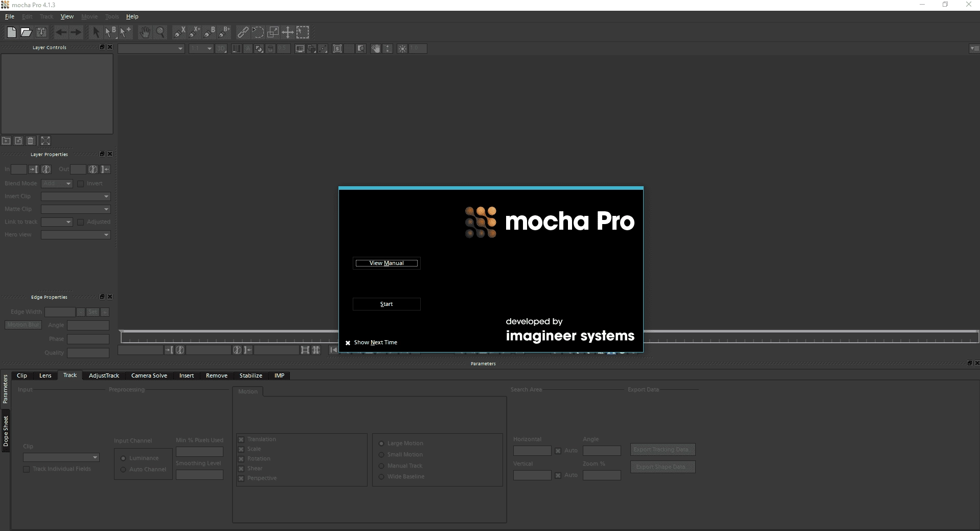Click the Edge Width Set button

coord(93,312)
